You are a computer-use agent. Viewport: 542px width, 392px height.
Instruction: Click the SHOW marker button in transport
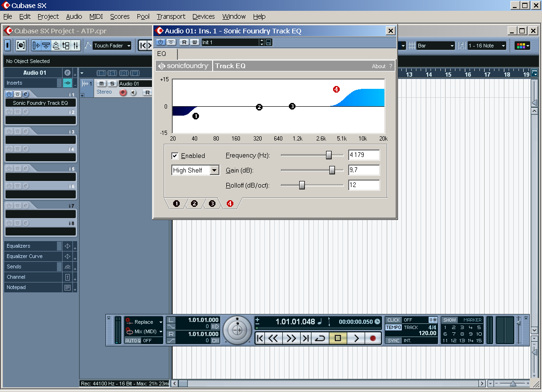[450, 320]
